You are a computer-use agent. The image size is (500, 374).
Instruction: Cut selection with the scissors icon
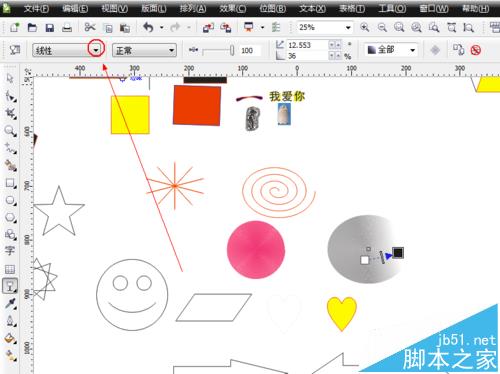(90, 27)
